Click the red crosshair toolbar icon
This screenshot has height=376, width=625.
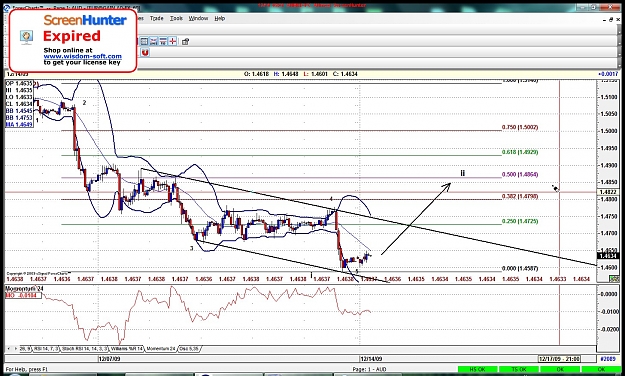point(173,41)
